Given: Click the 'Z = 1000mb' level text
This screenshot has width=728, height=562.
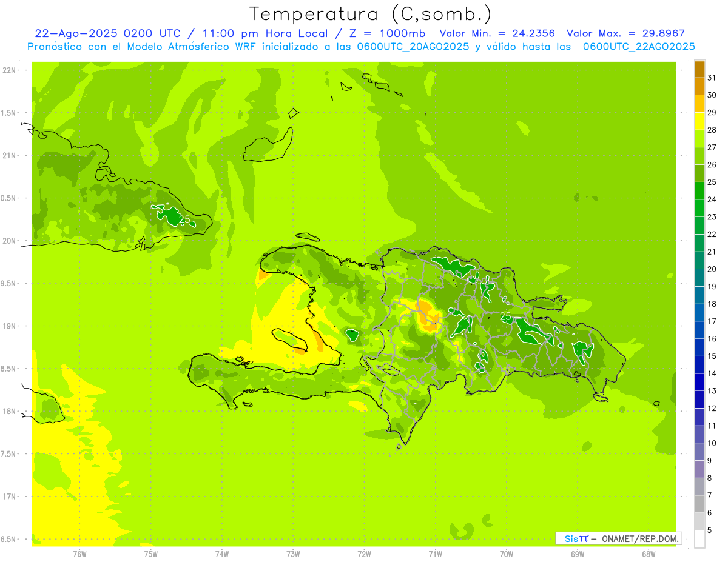Looking at the screenshot, I should coord(385,33).
